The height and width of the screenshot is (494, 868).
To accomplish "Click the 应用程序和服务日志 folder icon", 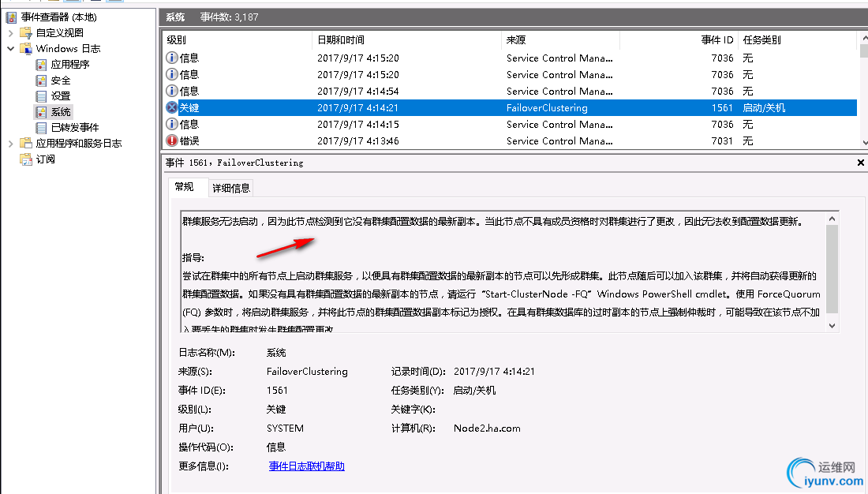I will [26, 144].
